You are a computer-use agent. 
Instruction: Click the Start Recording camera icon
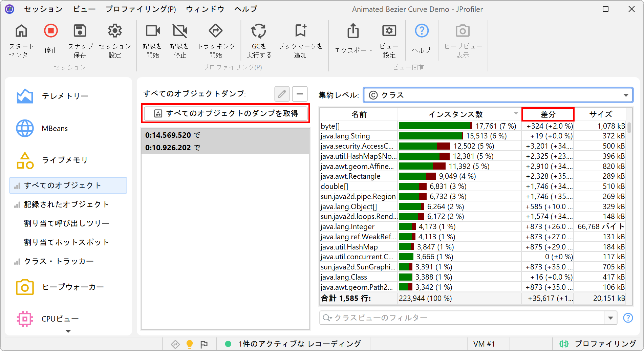click(152, 31)
